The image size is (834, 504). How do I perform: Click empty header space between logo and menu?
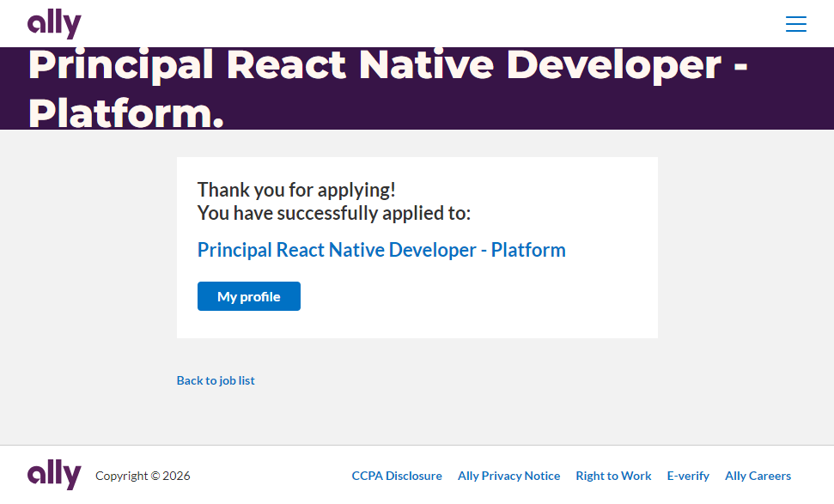(x=429, y=24)
